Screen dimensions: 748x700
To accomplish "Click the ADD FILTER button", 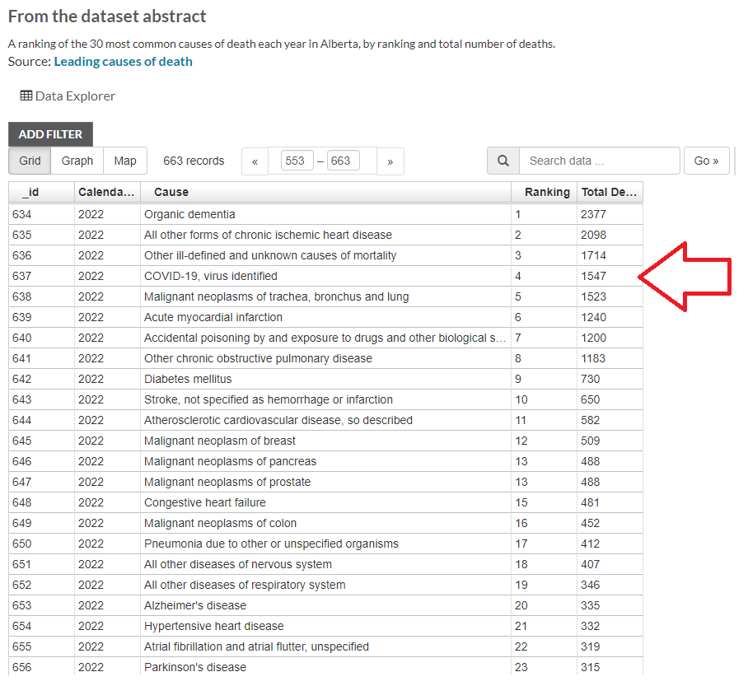I will click(50, 134).
